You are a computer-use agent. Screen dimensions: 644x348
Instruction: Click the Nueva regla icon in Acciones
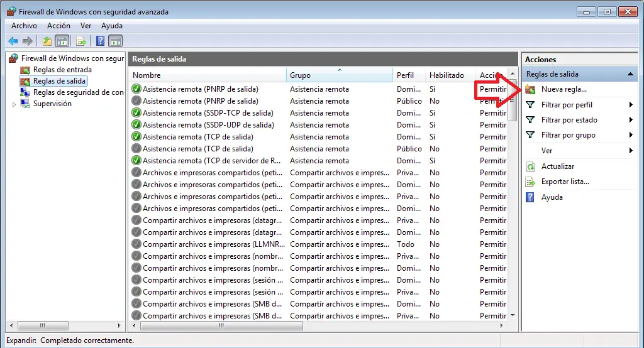click(x=531, y=89)
